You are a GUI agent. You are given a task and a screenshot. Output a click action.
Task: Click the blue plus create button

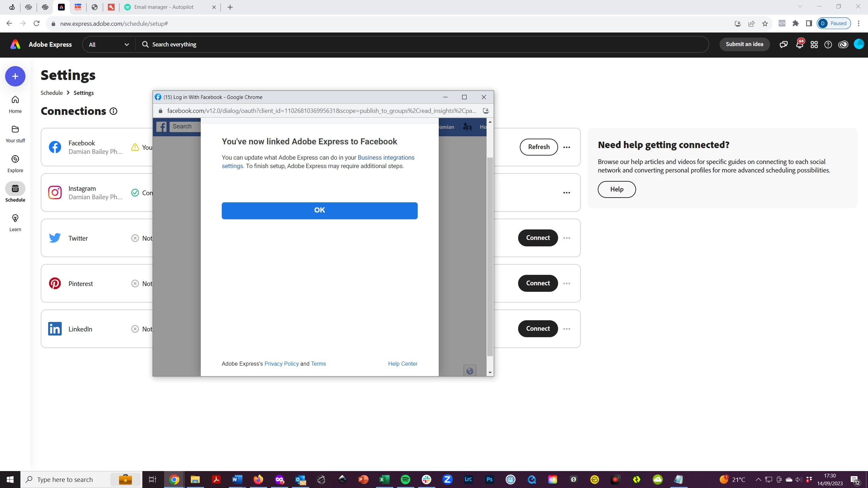[x=15, y=76]
